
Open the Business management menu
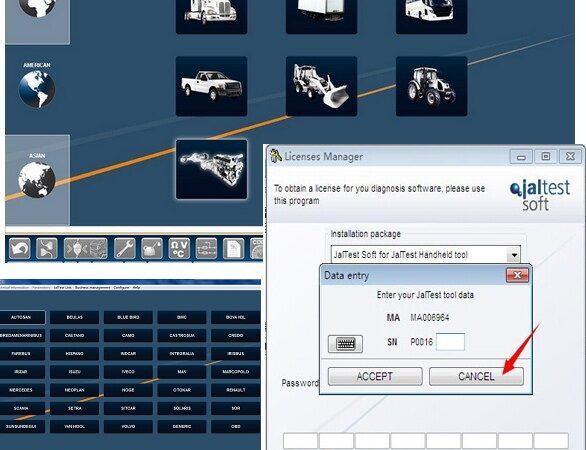pos(92,288)
